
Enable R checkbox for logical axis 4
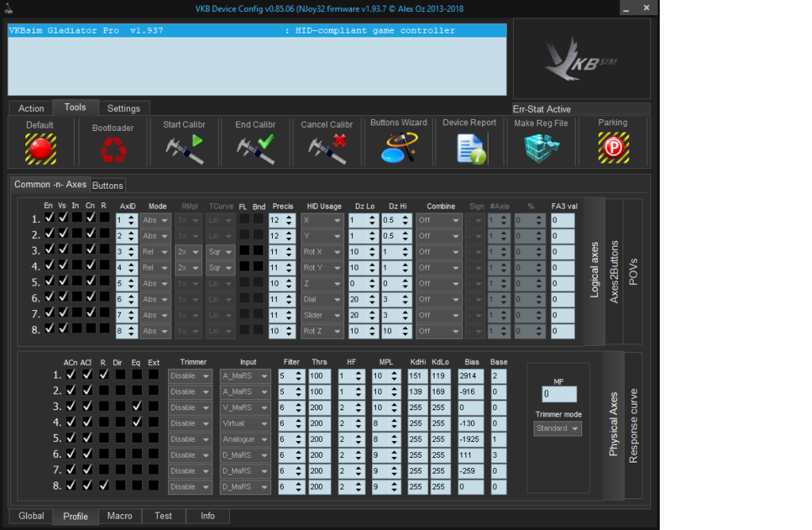click(x=104, y=266)
